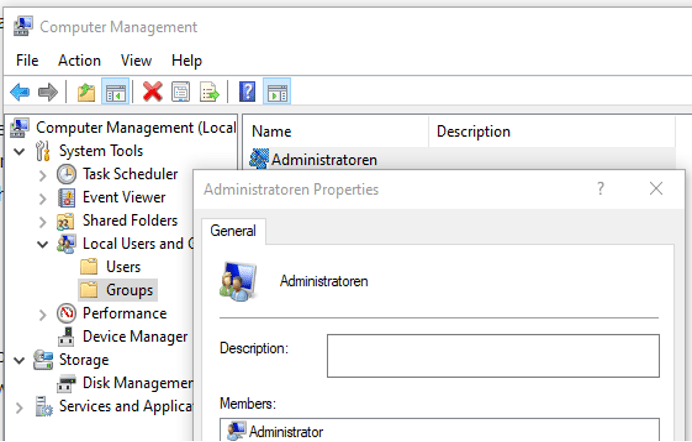Click the blue Help toolbar icon

pyautogui.click(x=247, y=93)
